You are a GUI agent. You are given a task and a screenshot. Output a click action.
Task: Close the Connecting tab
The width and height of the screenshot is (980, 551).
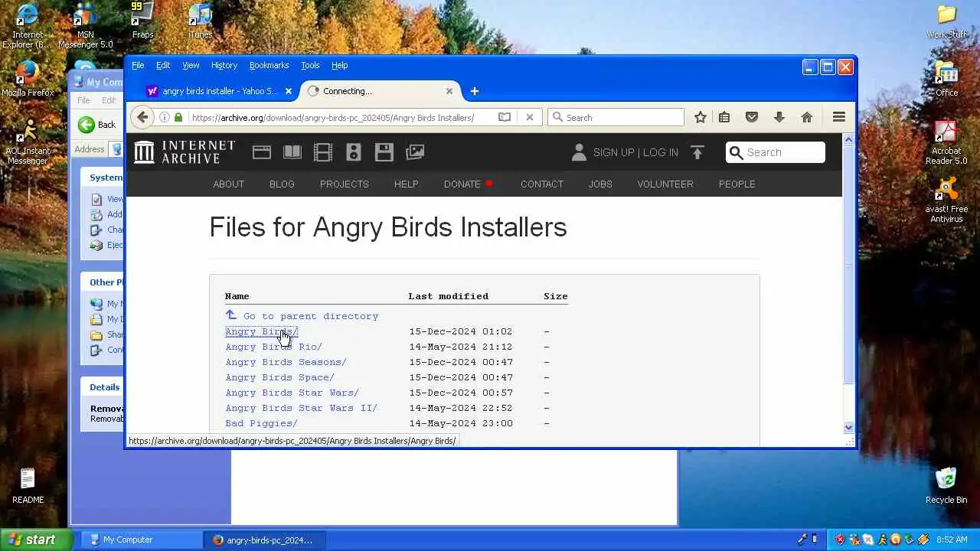pos(449,91)
